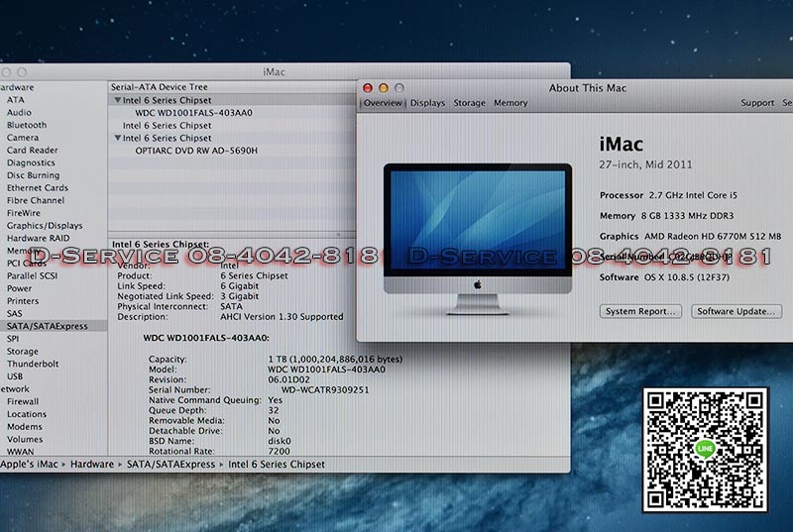
Task: Click the rotational rate value 7200
Action: pos(280,451)
